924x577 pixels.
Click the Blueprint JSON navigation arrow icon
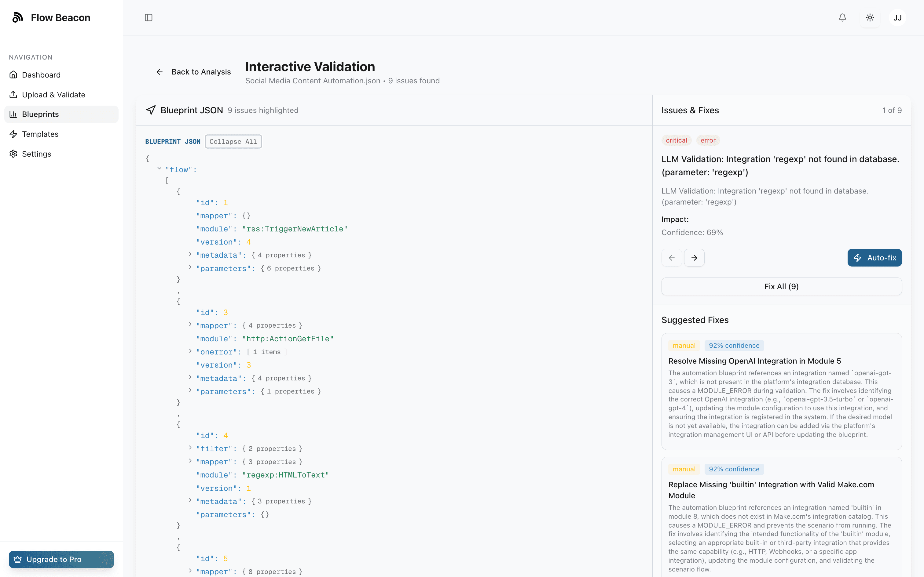point(151,110)
